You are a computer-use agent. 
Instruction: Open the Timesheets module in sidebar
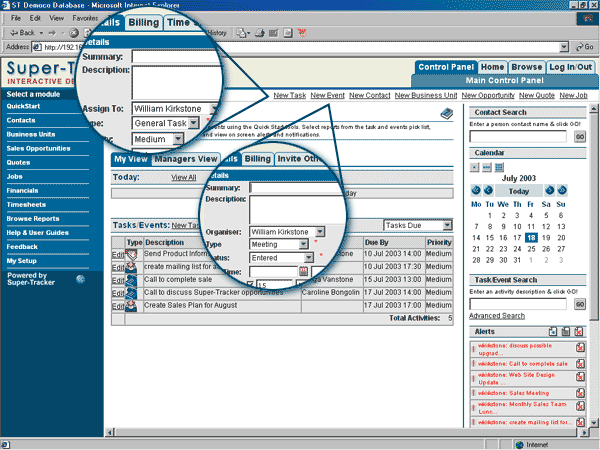click(x=26, y=205)
